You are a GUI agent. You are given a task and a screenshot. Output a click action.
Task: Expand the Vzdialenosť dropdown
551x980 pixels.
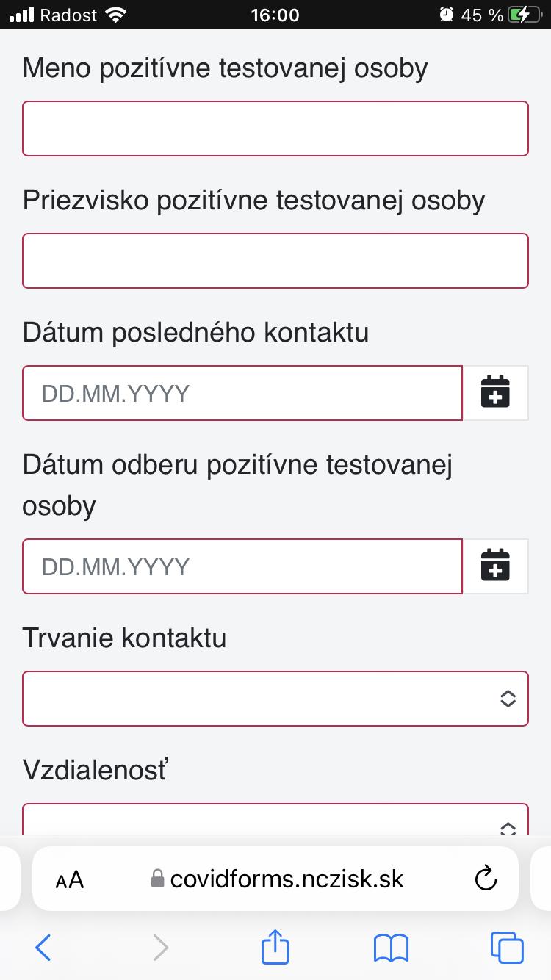(275, 819)
